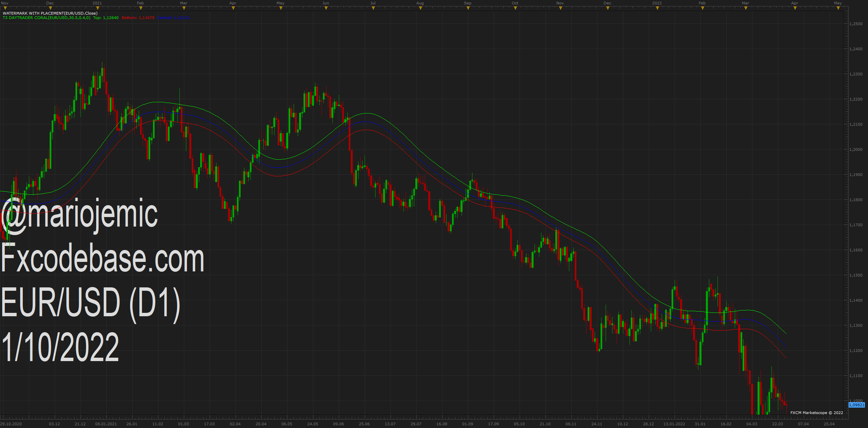Click the 08.01.2021 date axis label
Screen dimensions: 868x428
click(106, 424)
